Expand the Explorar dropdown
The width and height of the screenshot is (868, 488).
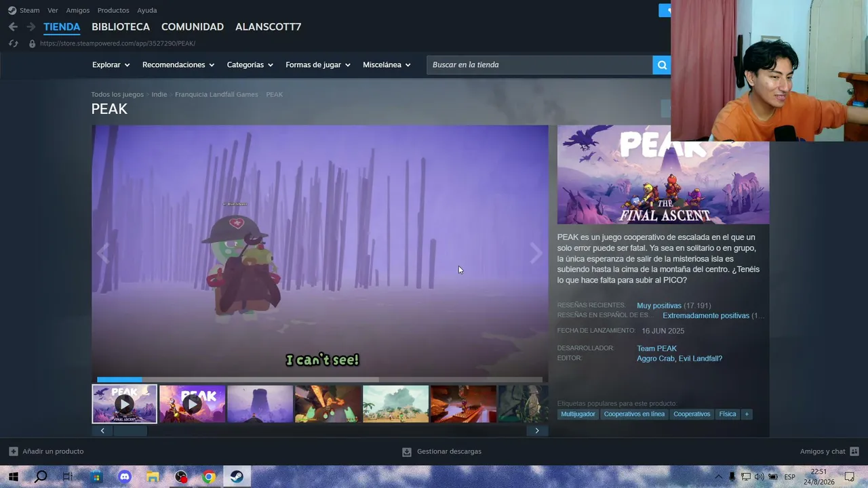tap(111, 65)
